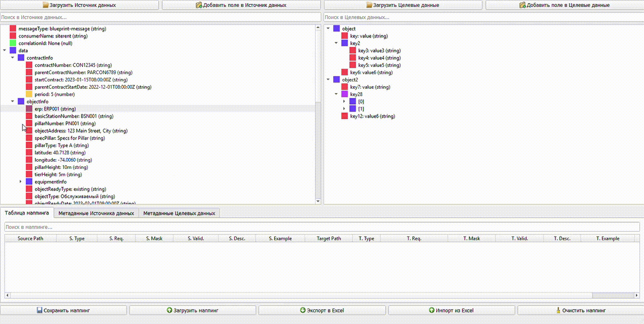Click Загрузить маппинг button

point(192,310)
